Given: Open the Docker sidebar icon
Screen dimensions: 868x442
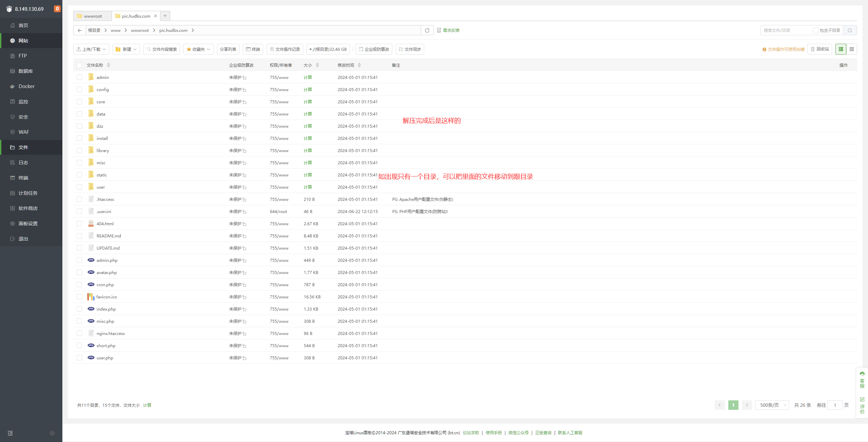Looking at the screenshot, I should click(13, 86).
